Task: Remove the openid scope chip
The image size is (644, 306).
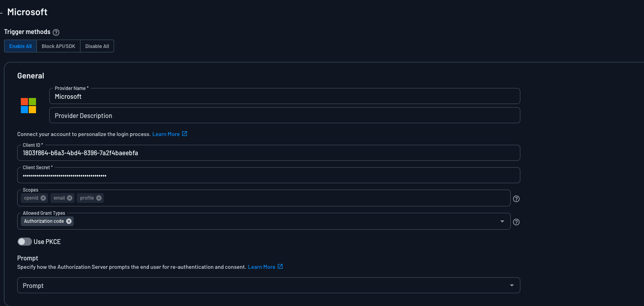Action: (x=43, y=198)
